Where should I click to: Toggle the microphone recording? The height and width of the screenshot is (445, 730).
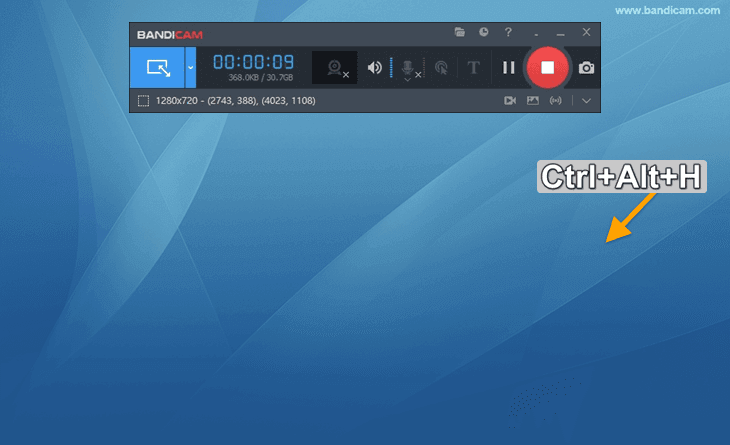coord(408,67)
